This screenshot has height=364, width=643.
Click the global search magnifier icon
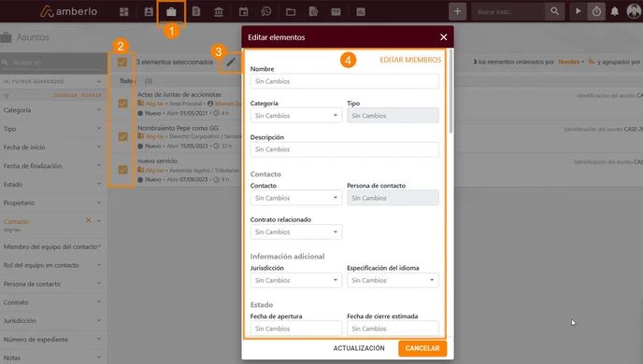click(x=554, y=11)
